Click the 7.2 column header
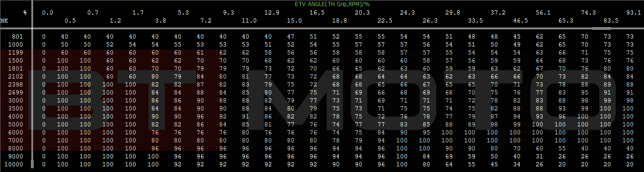The image size is (644, 172). coord(206,21)
